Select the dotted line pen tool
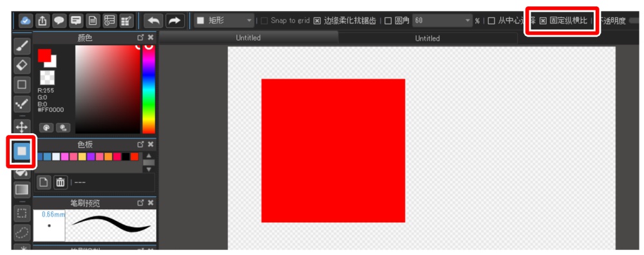Screen dimensions: 644x255 tap(22, 104)
